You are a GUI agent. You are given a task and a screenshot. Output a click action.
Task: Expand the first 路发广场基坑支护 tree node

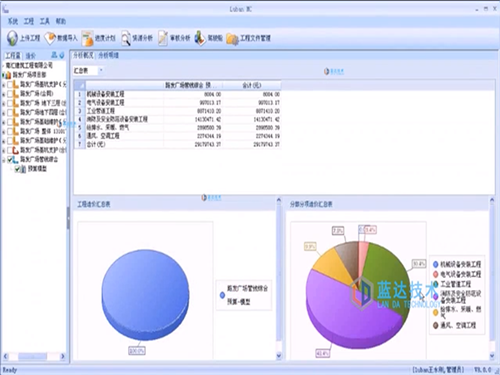4,85
